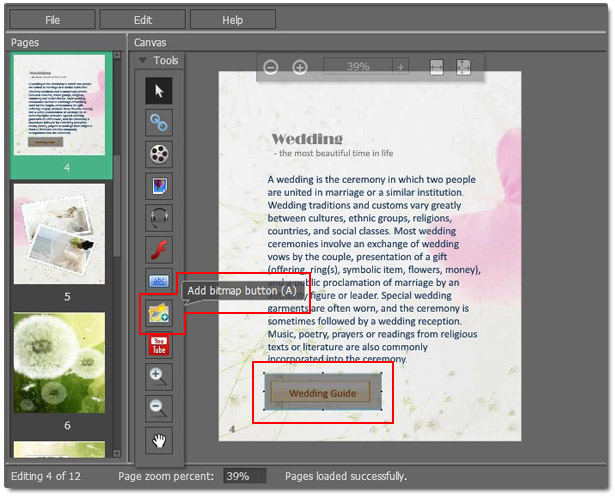This screenshot has width=615, height=497.
Task: Click the 39% canvas zoom field
Action: [x=358, y=66]
